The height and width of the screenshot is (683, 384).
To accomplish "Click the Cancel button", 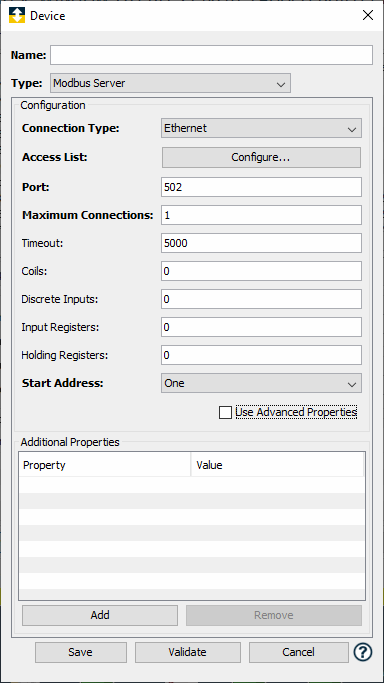I will click(x=299, y=652).
